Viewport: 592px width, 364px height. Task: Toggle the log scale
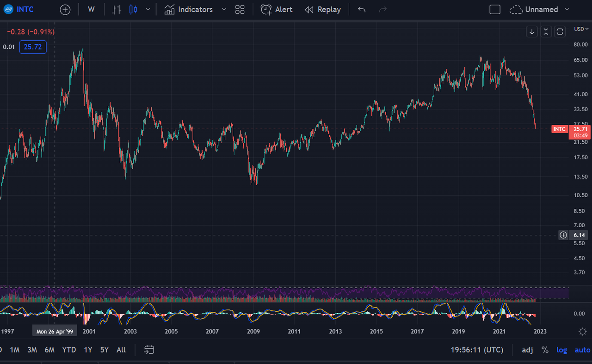pyautogui.click(x=561, y=350)
